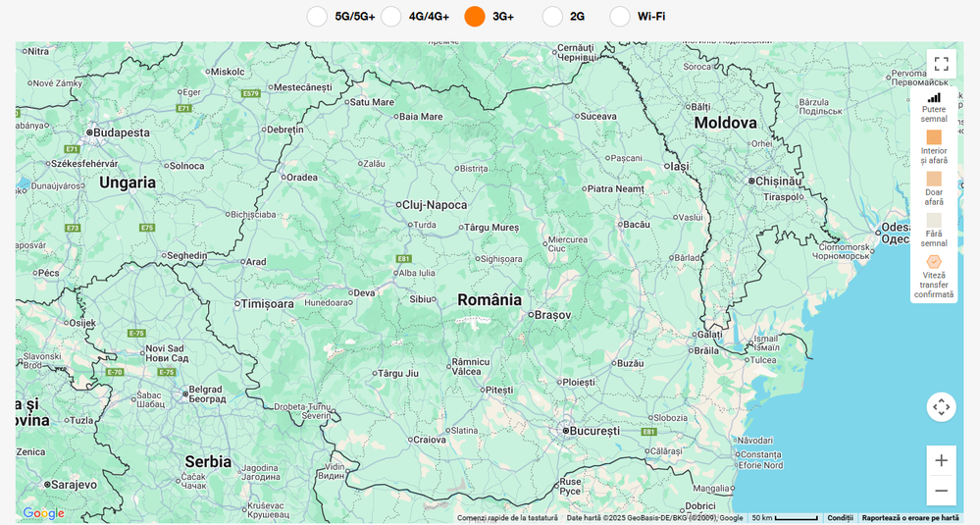
Task: Zoom in on the map
Action: click(x=941, y=460)
